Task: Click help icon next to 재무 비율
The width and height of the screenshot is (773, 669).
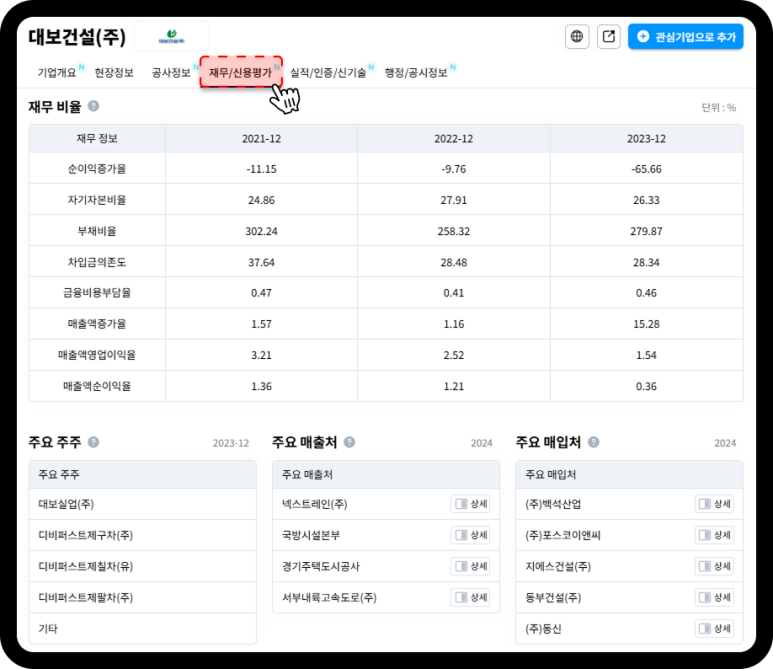Action: [93, 106]
